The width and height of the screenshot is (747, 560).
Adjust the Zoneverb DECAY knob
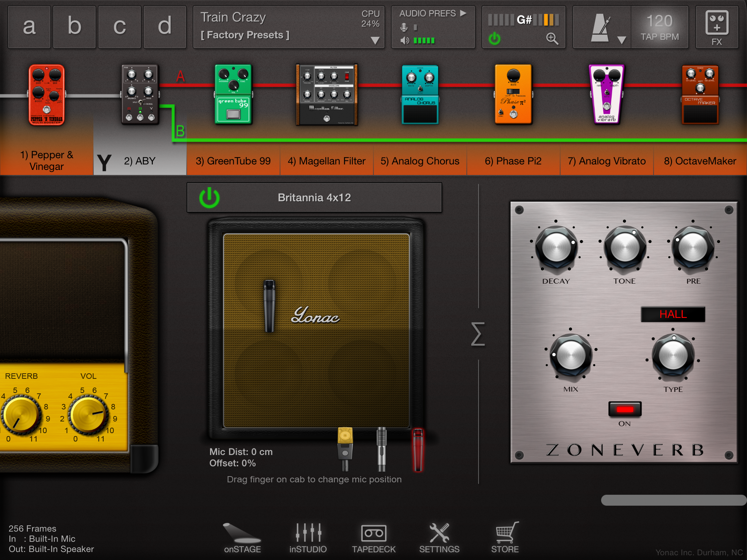point(556,247)
